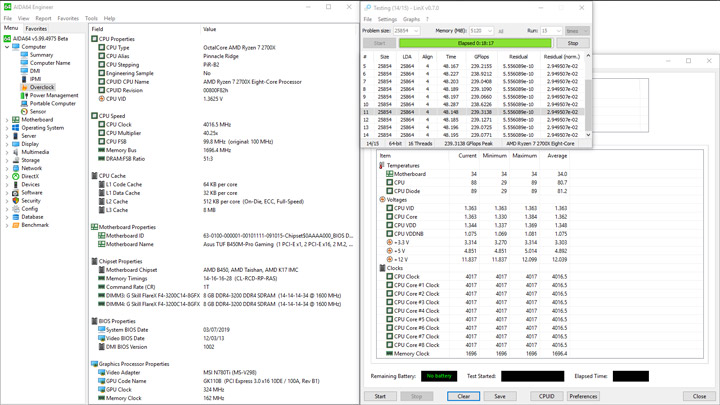Click Save in the stability test window
The image size is (720, 405).
[x=500, y=396]
